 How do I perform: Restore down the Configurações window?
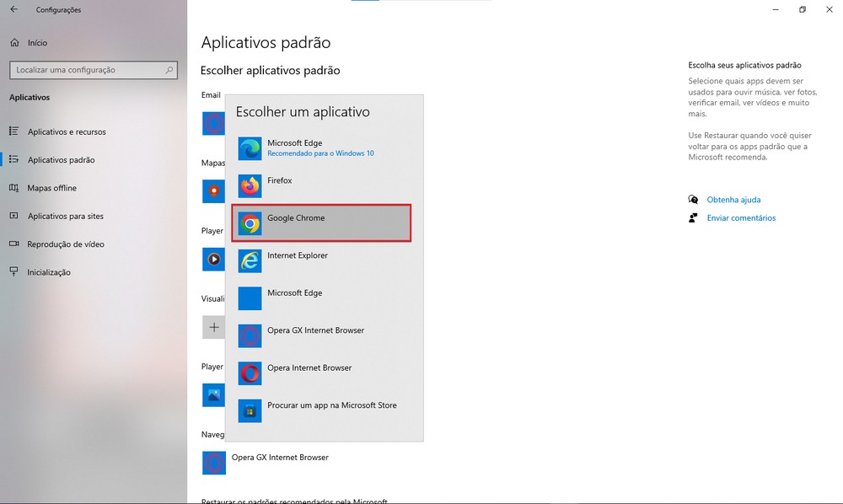(803, 9)
